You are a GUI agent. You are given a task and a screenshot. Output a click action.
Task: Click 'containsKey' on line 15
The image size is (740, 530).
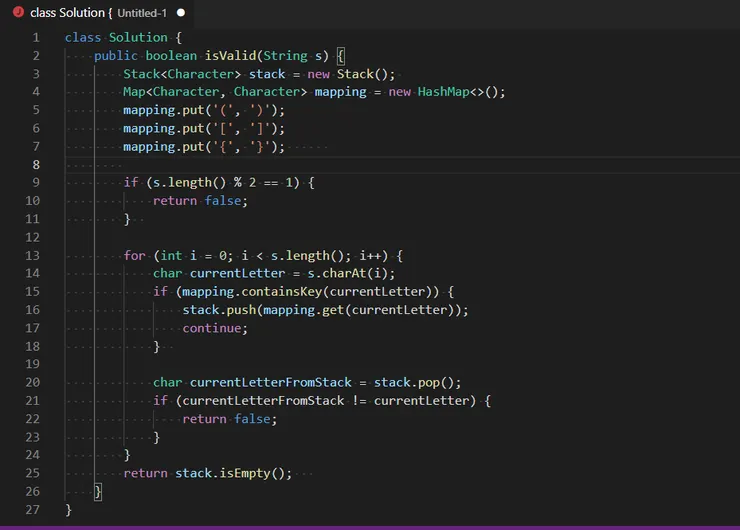[281, 292]
